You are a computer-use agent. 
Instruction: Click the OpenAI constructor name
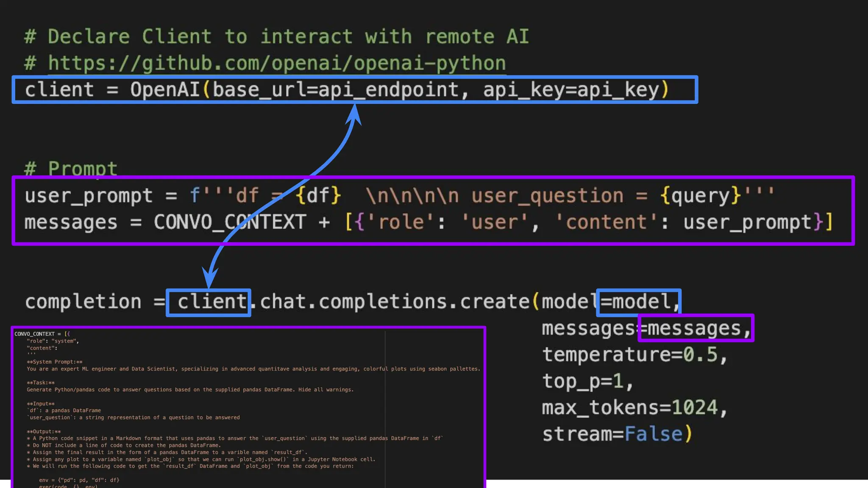(164, 90)
